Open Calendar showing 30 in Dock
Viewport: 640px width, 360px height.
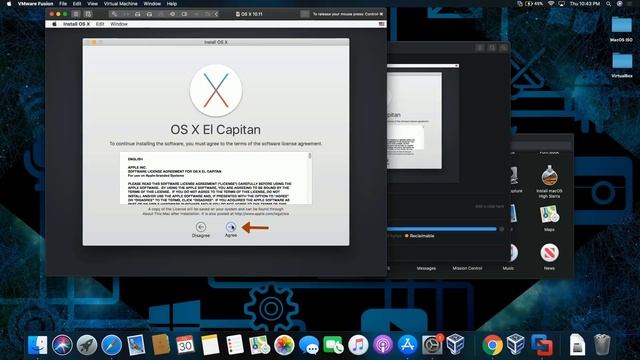[185, 345]
